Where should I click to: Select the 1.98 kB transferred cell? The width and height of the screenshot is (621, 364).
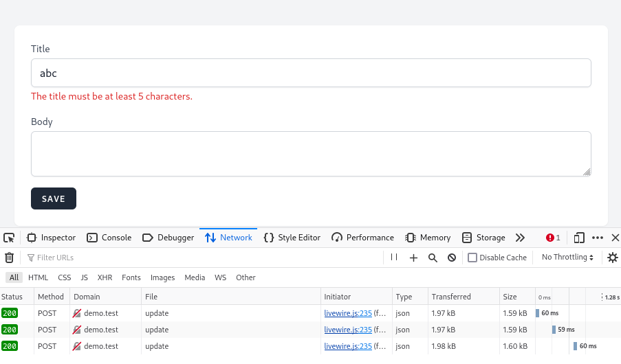444,346
